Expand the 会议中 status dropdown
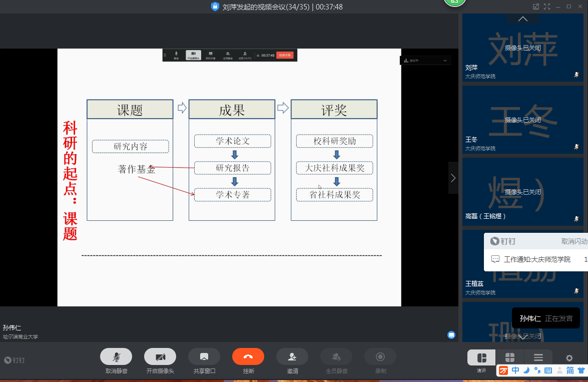 click(445, 61)
